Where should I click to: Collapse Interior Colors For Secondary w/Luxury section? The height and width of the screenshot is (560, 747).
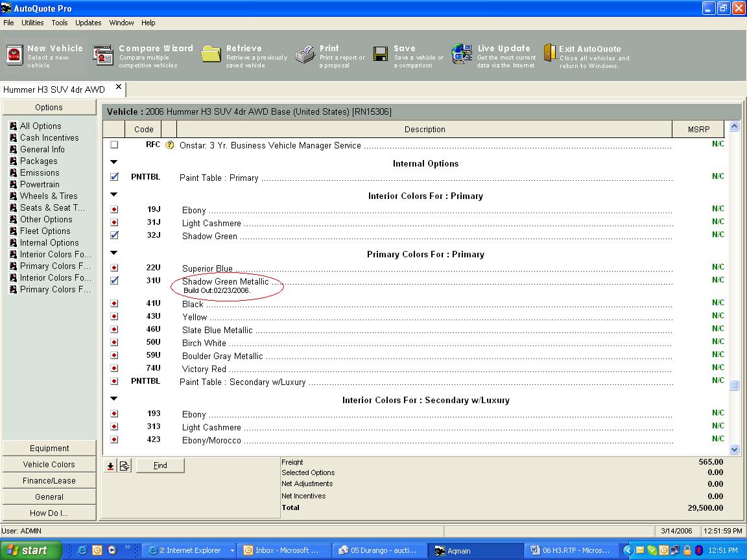click(x=114, y=399)
